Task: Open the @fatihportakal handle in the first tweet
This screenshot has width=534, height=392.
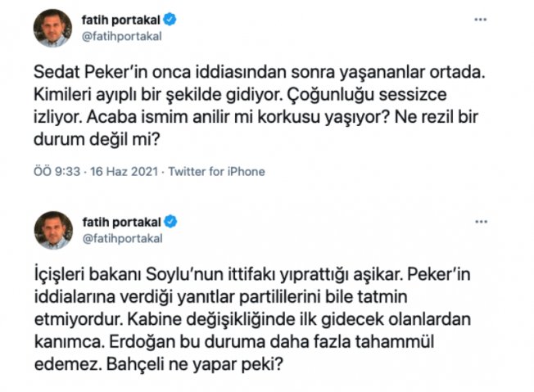Action: tap(121, 36)
